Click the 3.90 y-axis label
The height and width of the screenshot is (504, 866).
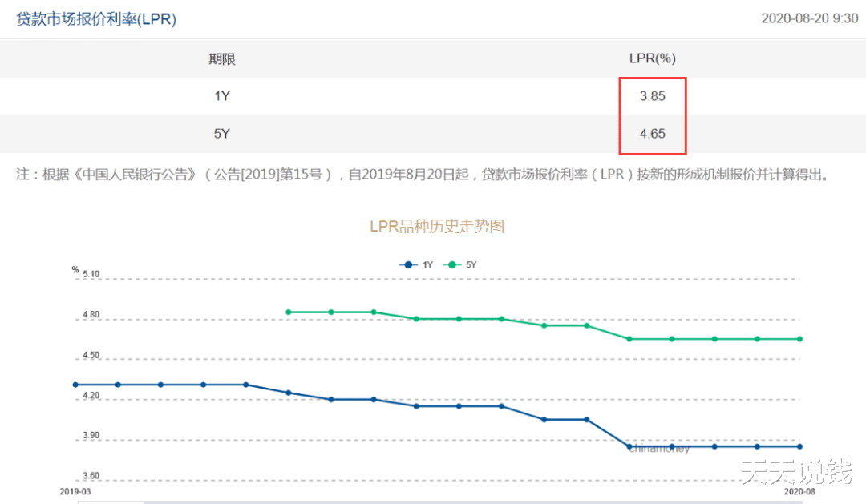click(91, 436)
